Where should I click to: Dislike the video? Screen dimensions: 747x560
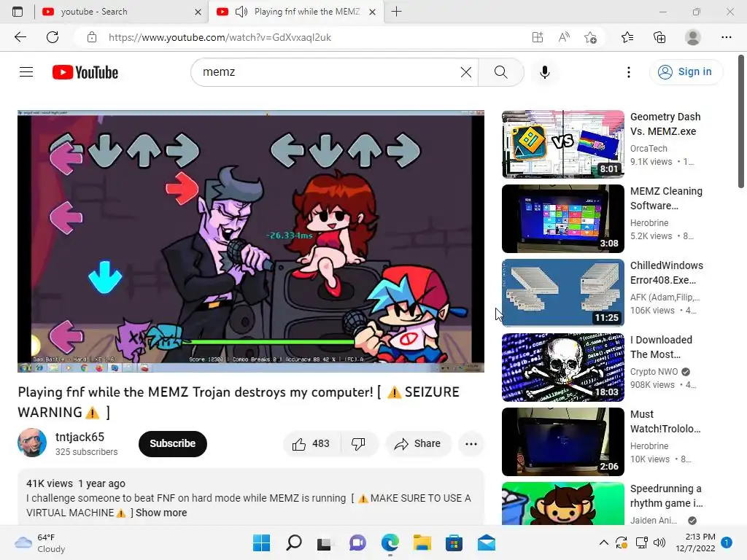358,444
